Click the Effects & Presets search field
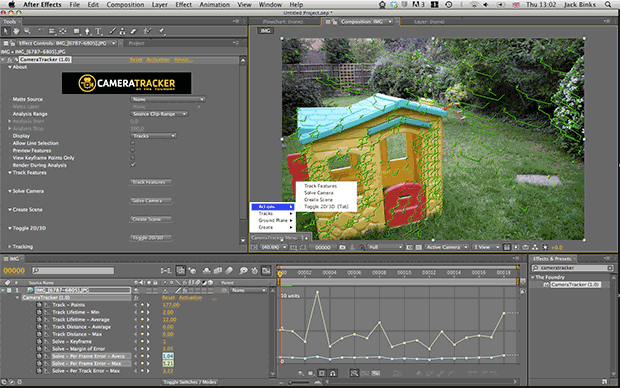 [x=572, y=268]
